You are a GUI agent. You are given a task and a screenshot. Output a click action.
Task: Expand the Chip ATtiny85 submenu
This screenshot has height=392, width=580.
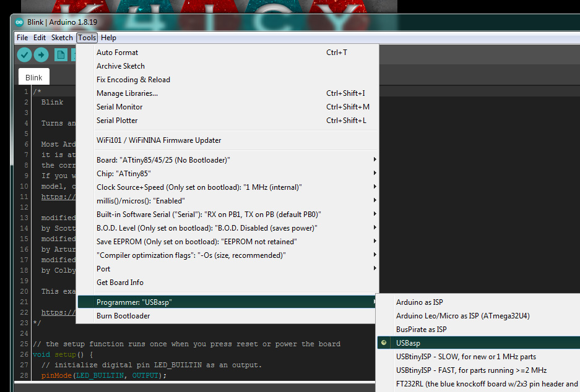pos(228,174)
